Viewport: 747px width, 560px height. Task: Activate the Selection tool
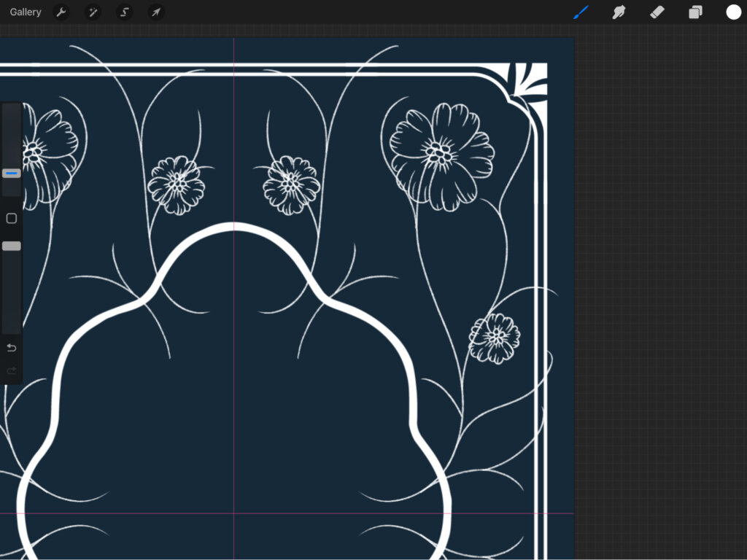[x=125, y=12]
